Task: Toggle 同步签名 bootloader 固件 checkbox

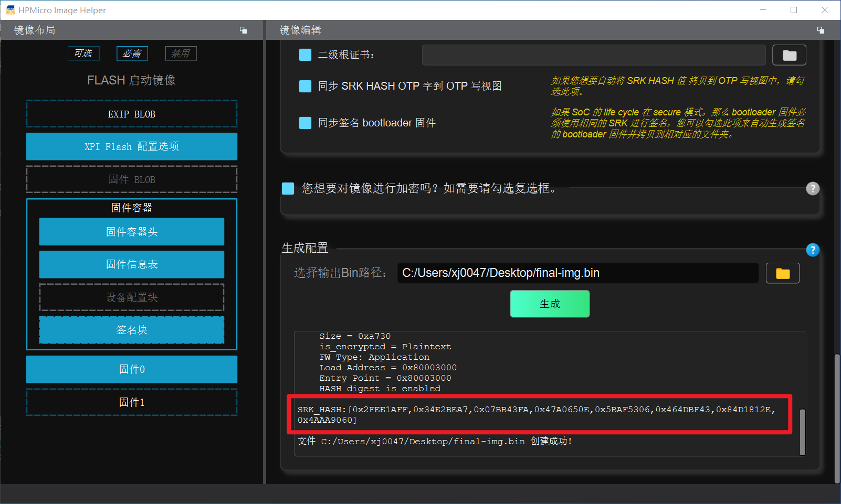Action: 305,123
